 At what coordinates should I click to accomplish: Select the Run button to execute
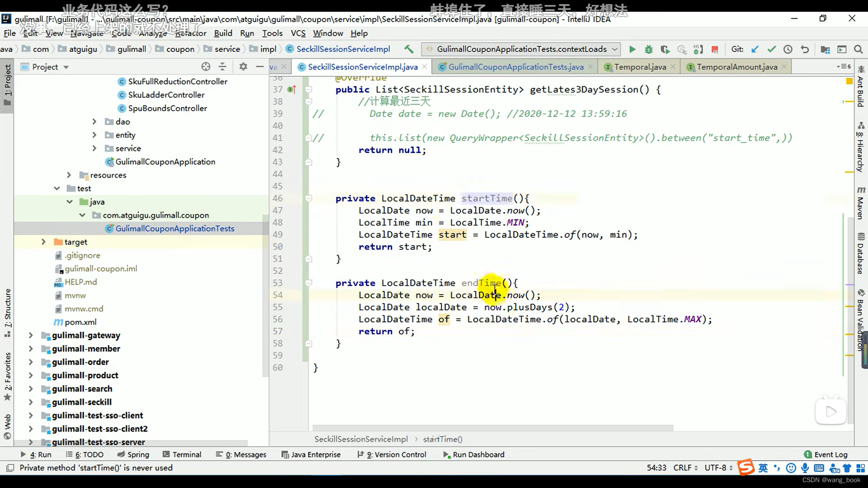(x=632, y=49)
